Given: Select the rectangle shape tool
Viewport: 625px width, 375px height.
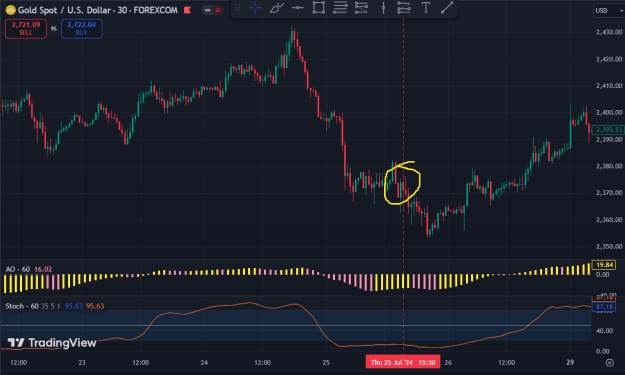Looking at the screenshot, I should [318, 8].
